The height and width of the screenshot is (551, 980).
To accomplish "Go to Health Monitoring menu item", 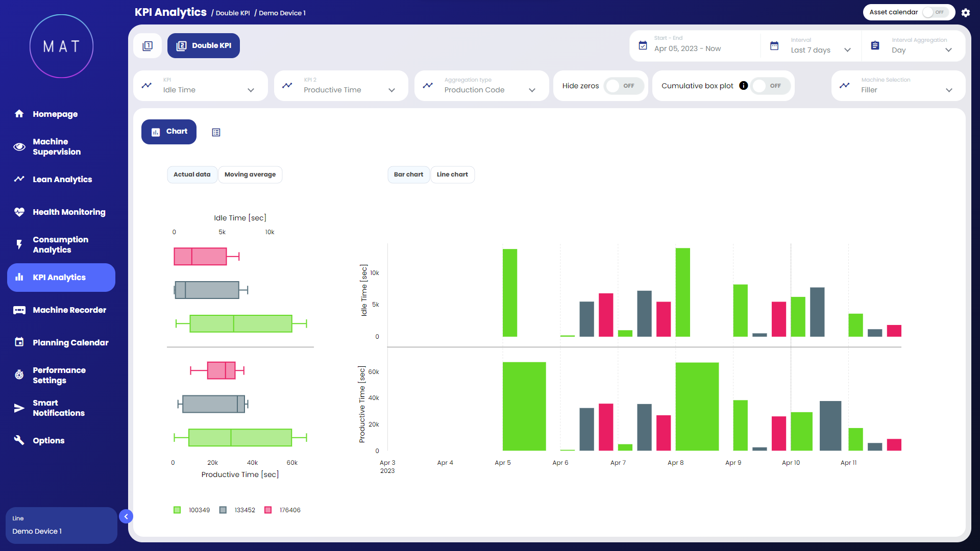I will (x=69, y=212).
